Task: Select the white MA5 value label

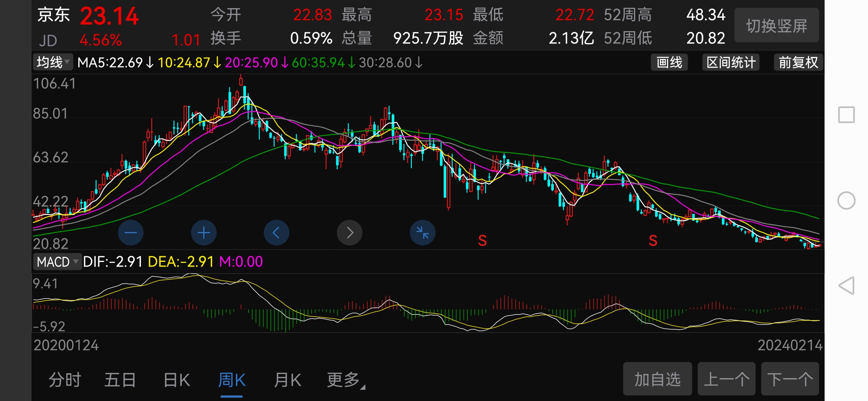Action: pyautogui.click(x=109, y=62)
